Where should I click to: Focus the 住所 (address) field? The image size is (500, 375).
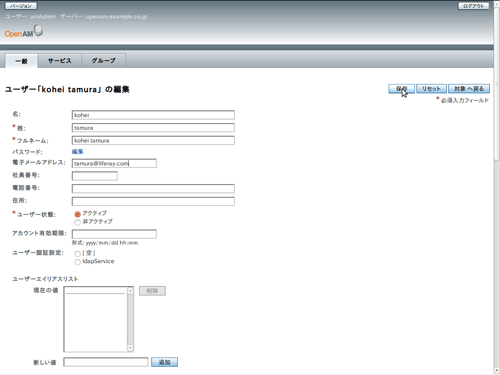[153, 201]
